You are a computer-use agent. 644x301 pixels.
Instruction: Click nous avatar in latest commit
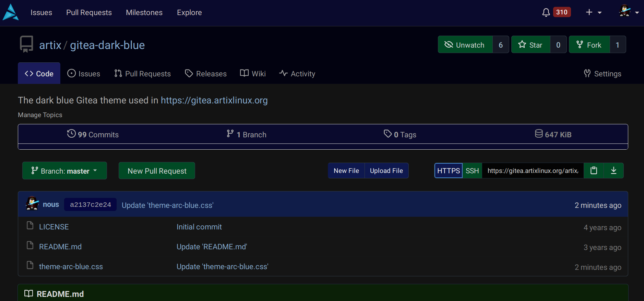32,204
